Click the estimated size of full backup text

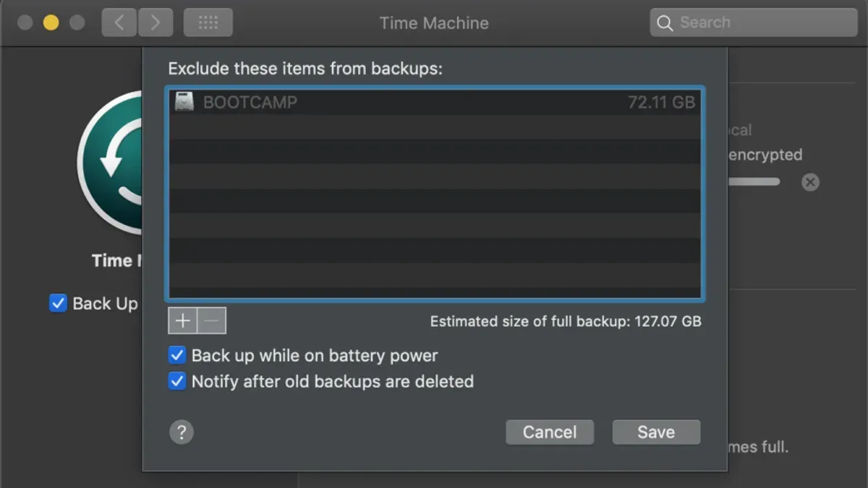coord(566,321)
